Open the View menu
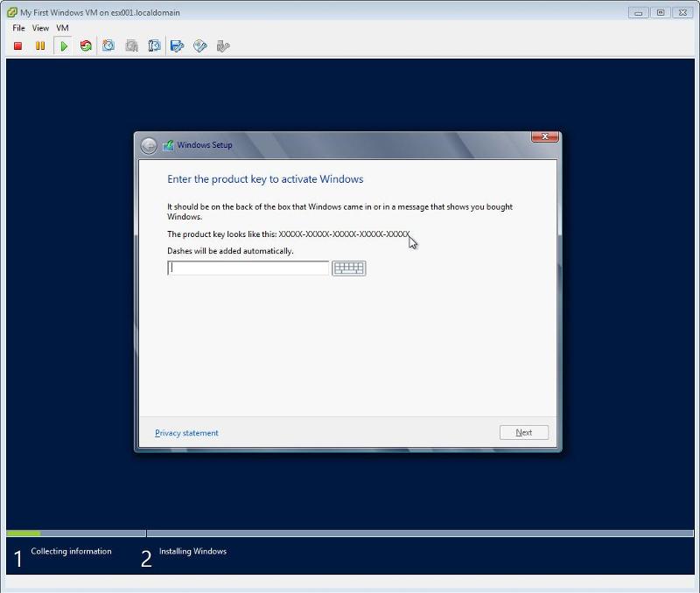700x593 pixels. 40,28
